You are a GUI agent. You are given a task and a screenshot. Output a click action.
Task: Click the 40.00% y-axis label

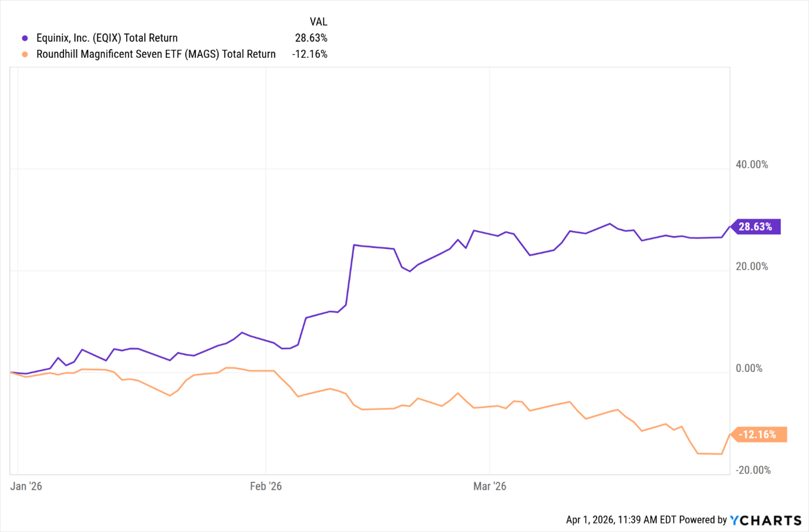pos(751,165)
